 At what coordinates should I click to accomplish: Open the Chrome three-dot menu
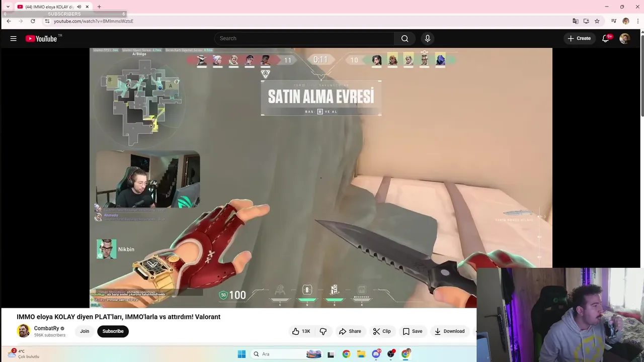[x=638, y=21]
